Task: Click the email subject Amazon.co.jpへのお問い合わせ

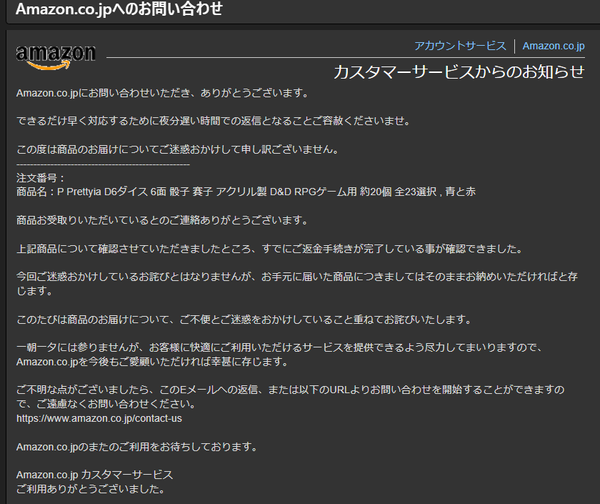Action: pyautogui.click(x=119, y=9)
